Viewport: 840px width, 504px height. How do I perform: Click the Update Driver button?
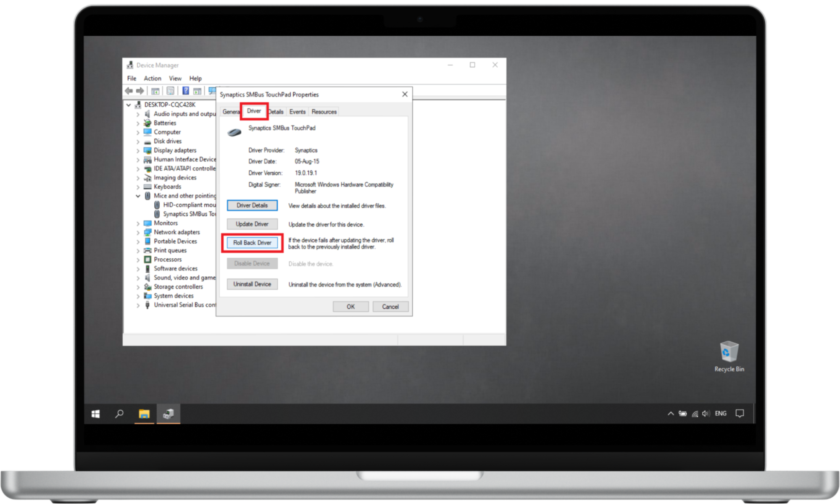252,224
